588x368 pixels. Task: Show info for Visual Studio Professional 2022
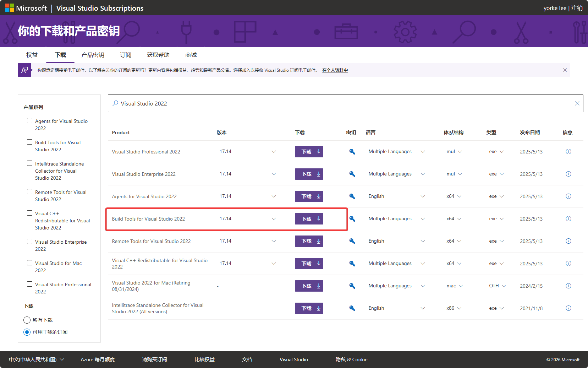click(x=568, y=152)
